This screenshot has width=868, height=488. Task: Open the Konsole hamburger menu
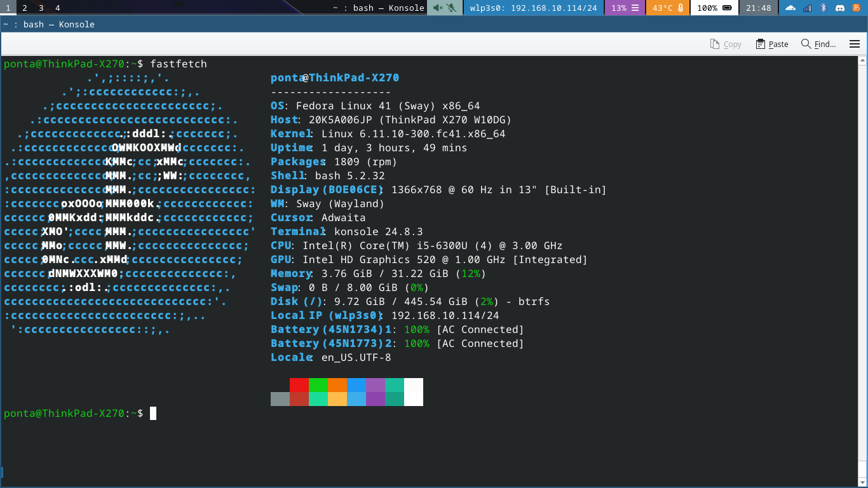tap(855, 44)
